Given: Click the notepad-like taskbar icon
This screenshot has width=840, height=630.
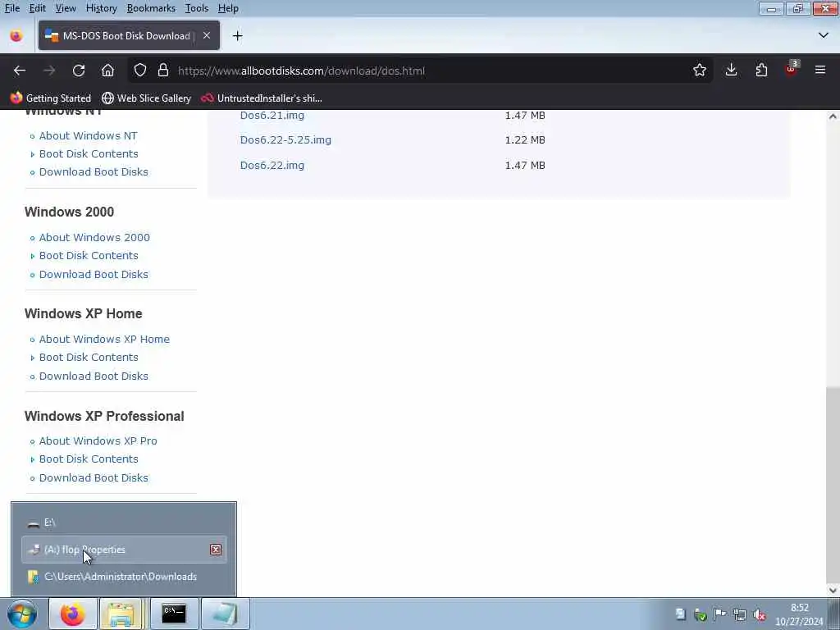Looking at the screenshot, I should point(225,614).
